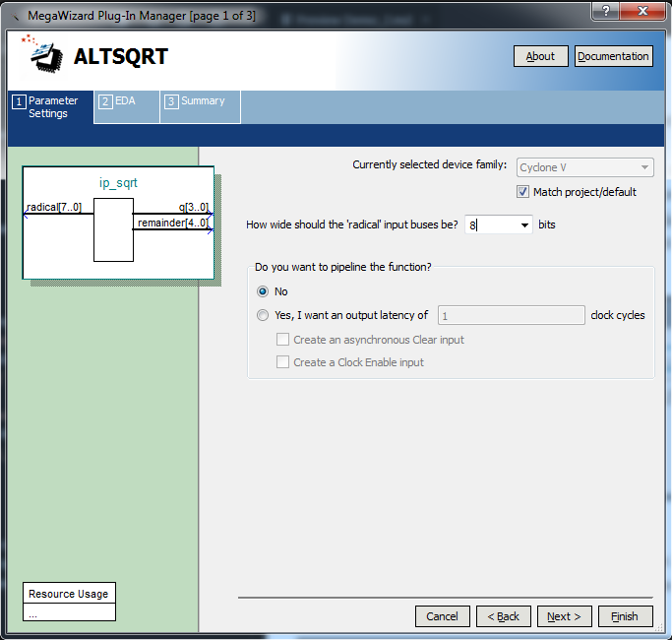672x640 pixels.
Task: Proceed with the Next button
Action: 565,616
